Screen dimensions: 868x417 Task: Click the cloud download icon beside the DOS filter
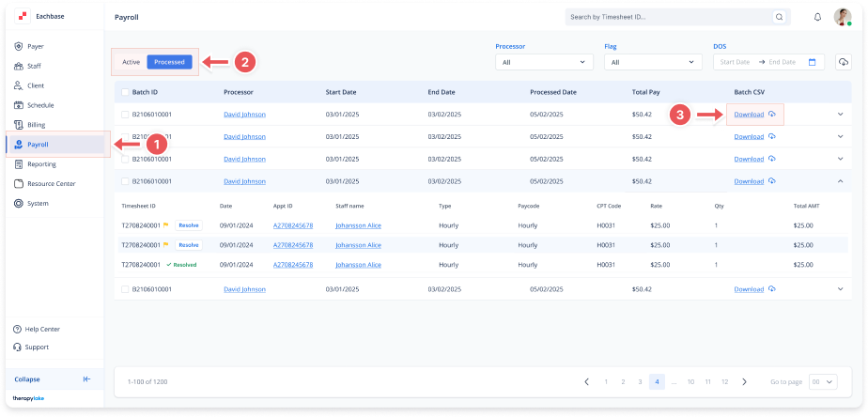843,62
